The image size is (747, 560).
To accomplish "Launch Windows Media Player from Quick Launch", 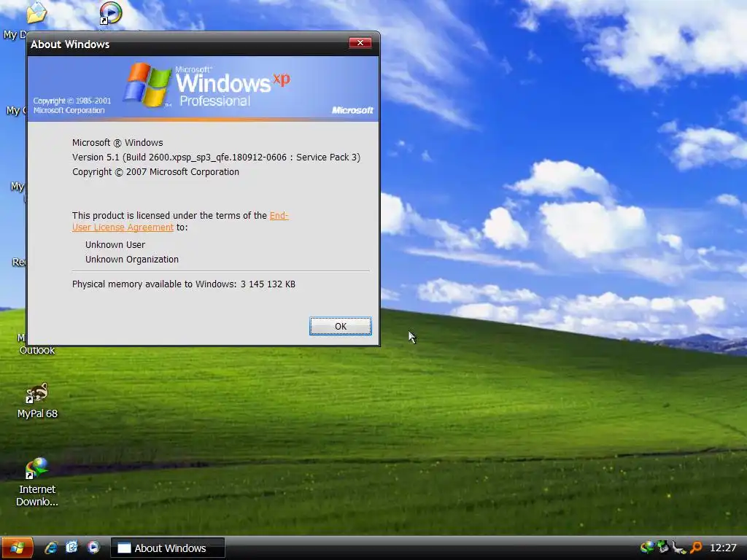I will tap(93, 548).
